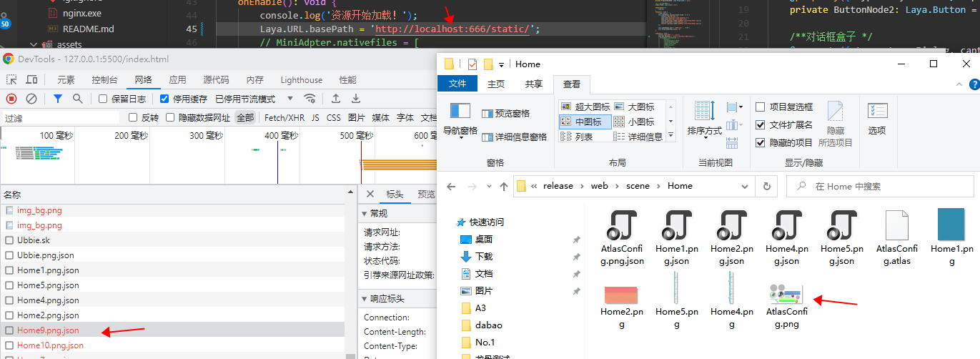Uncheck the 停用缓存 checkbox

(164, 99)
